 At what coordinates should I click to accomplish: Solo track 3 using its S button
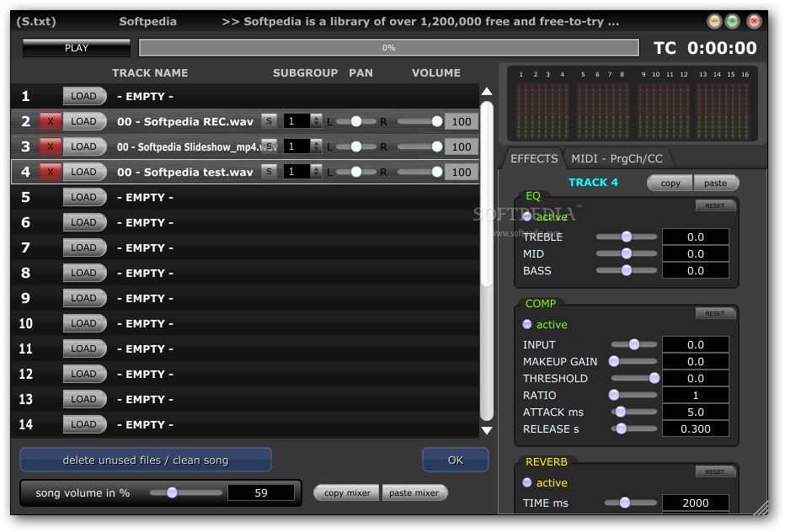click(269, 146)
